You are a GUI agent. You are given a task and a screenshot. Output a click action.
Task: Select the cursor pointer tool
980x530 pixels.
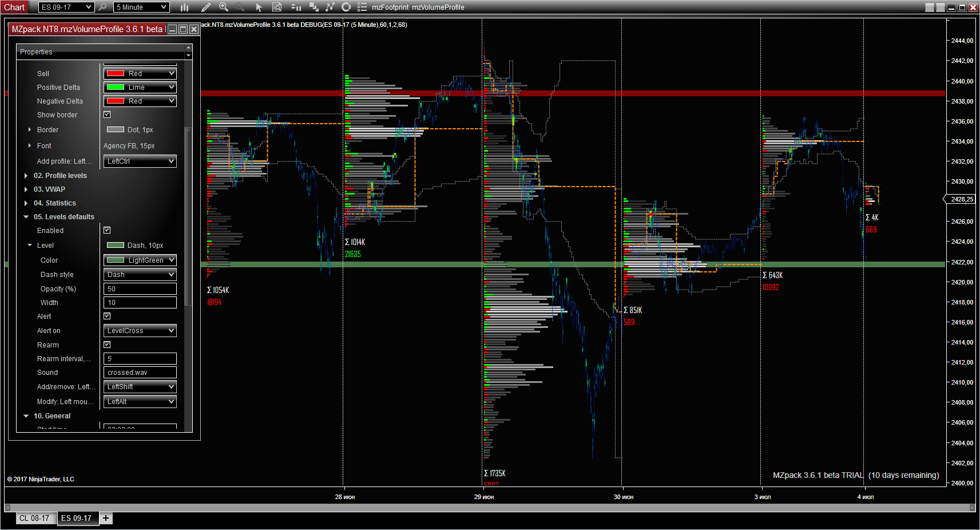[259, 7]
